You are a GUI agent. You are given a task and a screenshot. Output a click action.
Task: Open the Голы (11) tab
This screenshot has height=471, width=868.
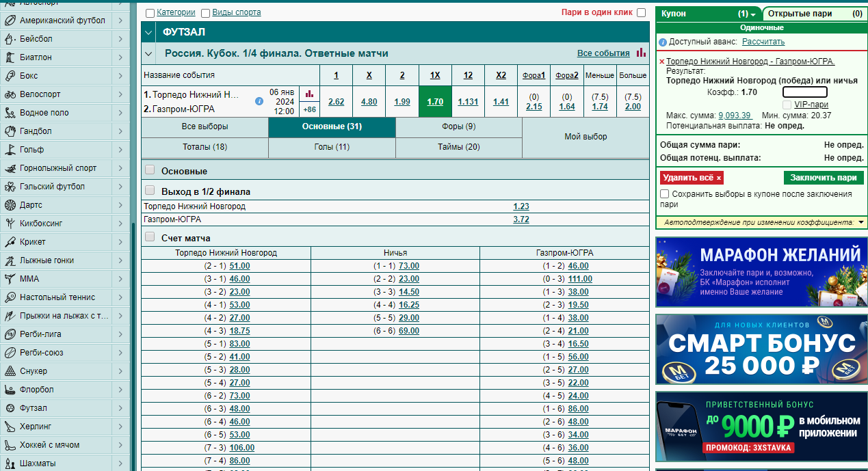tap(332, 147)
